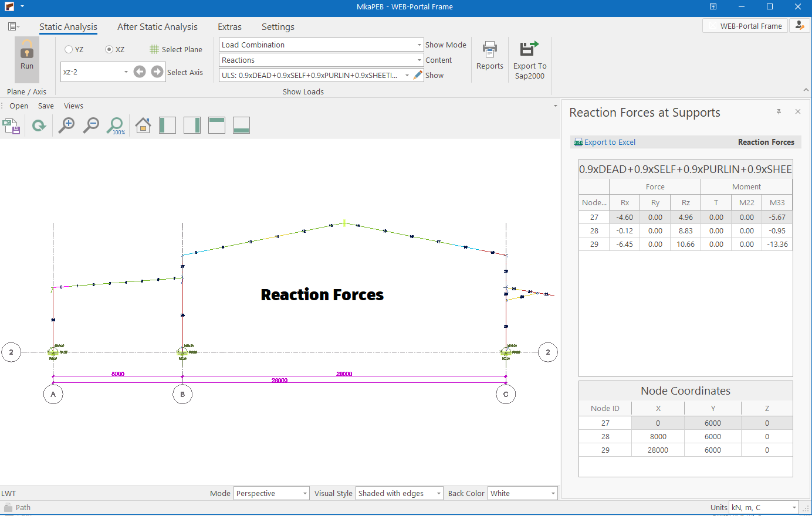Export the model to Sap2000

click(x=529, y=59)
